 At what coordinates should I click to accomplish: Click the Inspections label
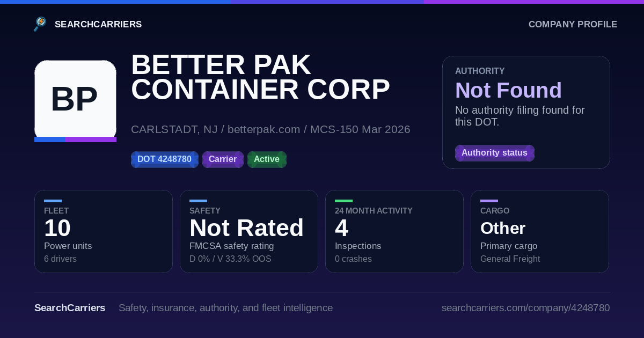click(358, 246)
